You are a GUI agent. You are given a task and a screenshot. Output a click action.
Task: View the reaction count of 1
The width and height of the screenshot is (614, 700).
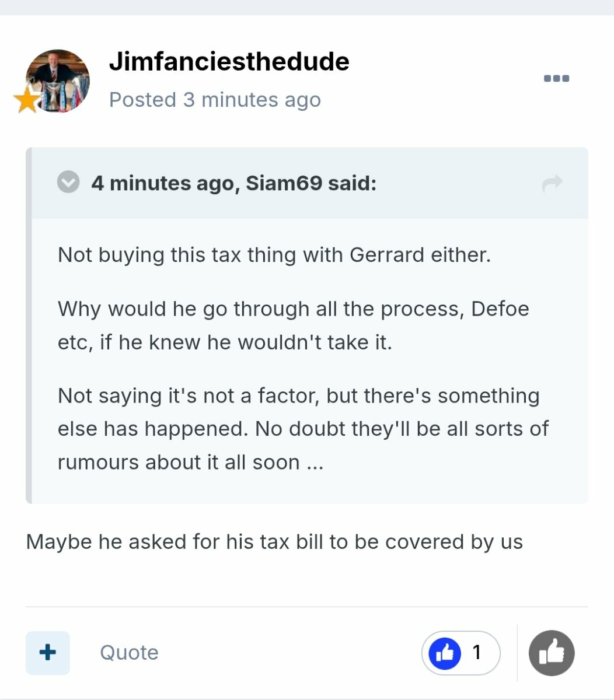tap(477, 652)
